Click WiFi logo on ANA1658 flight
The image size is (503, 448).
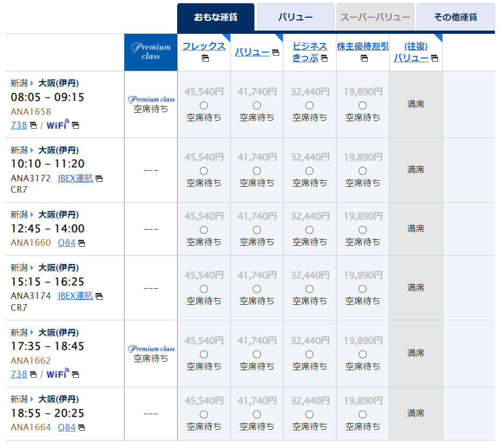pos(58,124)
